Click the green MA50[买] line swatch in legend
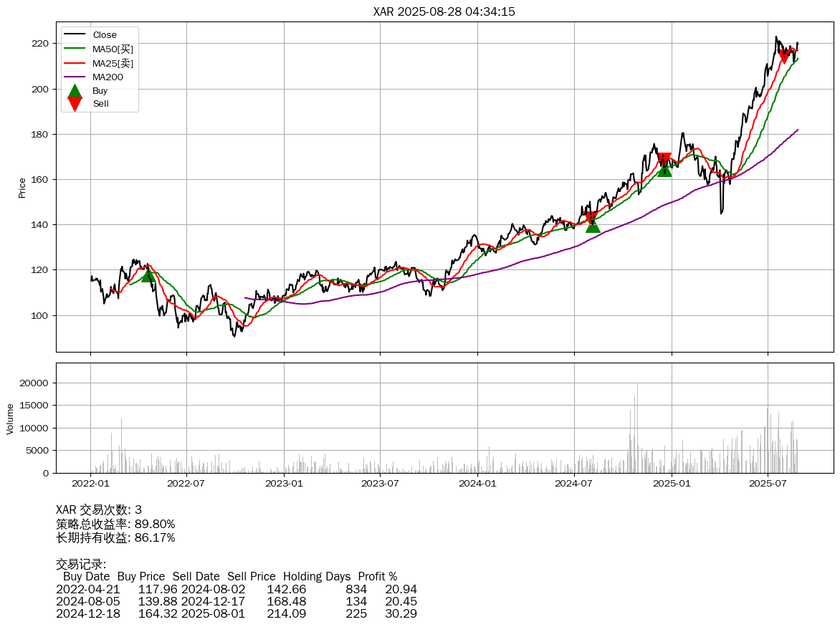840x627 pixels. (75, 49)
